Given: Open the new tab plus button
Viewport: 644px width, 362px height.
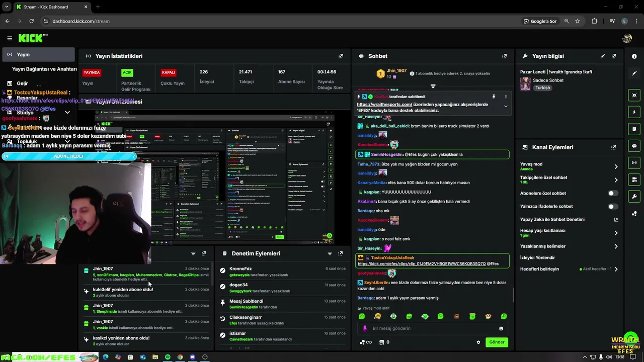Looking at the screenshot, I should click(x=98, y=7).
